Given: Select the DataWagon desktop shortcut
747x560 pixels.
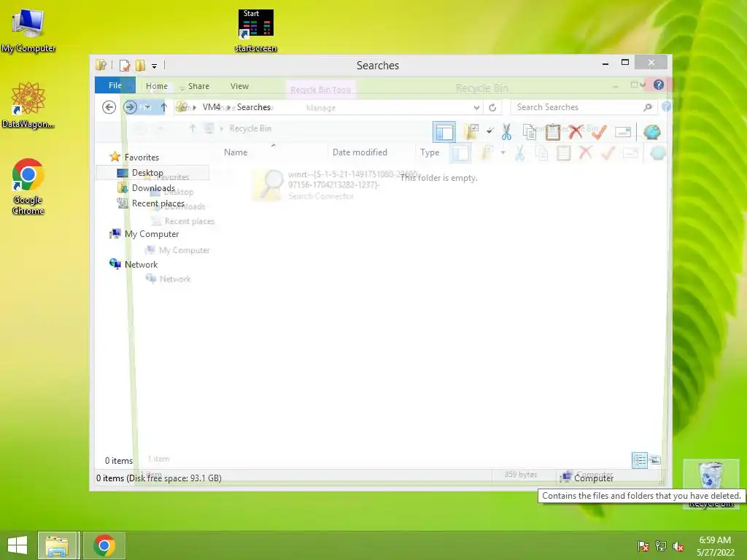Looking at the screenshot, I should click(28, 105).
